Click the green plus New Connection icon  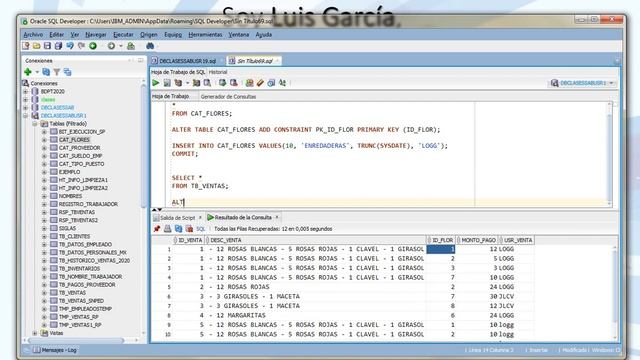click(x=28, y=72)
